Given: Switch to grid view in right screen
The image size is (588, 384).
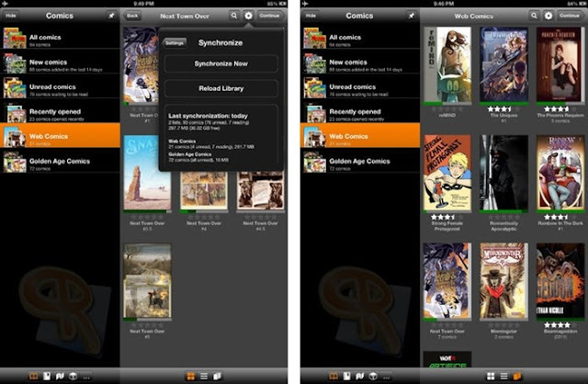Looking at the screenshot, I should [x=491, y=376].
